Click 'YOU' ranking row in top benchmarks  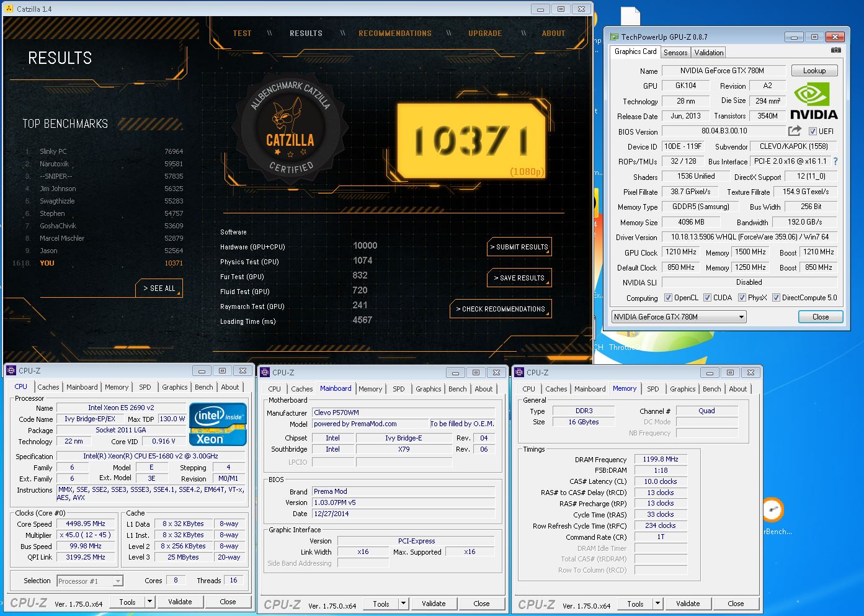(x=98, y=263)
